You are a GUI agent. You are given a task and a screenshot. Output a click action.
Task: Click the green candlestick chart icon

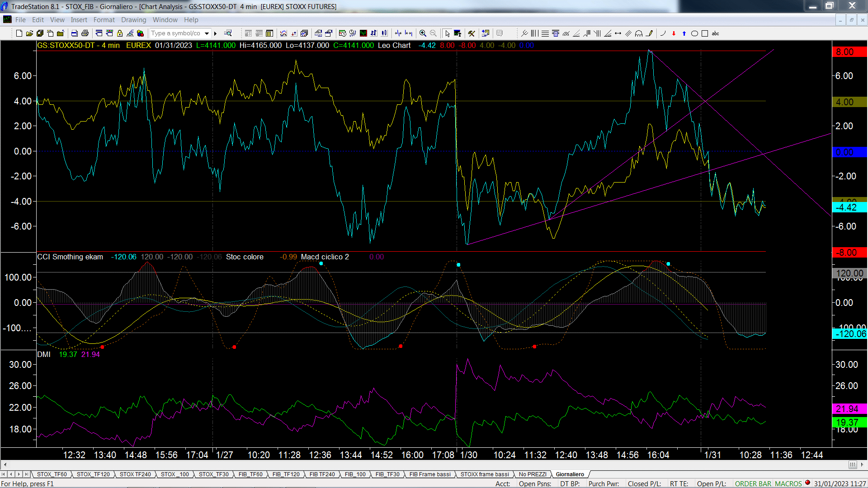[x=363, y=33]
